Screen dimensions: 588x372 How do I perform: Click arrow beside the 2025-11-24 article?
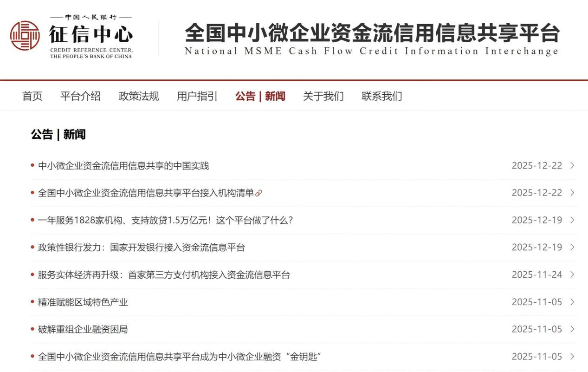pyautogui.click(x=572, y=274)
